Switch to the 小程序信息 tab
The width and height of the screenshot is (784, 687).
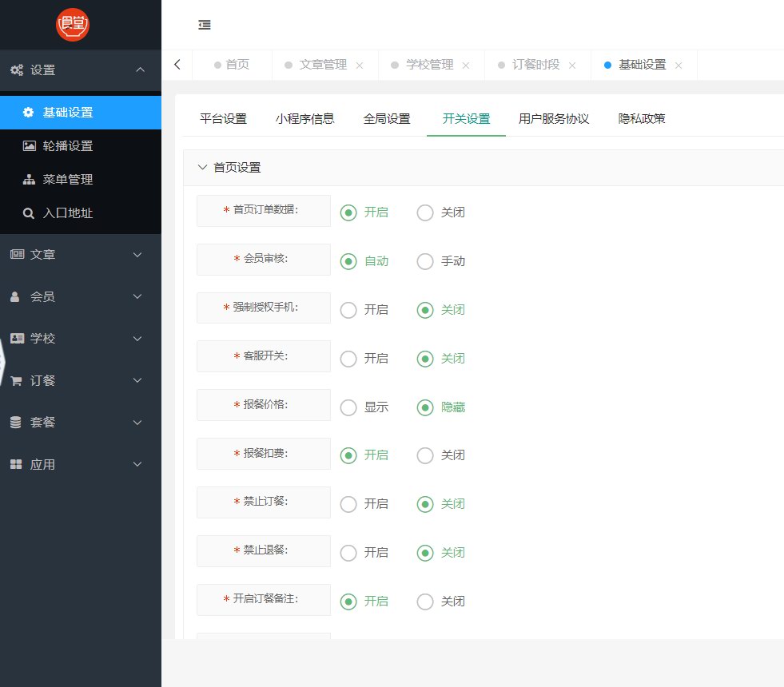point(305,119)
